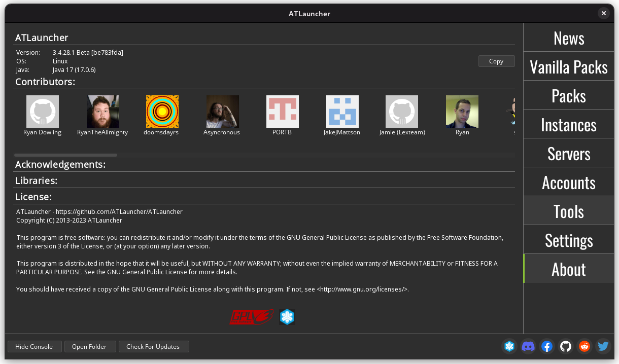The image size is (619, 364).
Task: Click the gnu.org licenses URL text
Action: coord(363,289)
